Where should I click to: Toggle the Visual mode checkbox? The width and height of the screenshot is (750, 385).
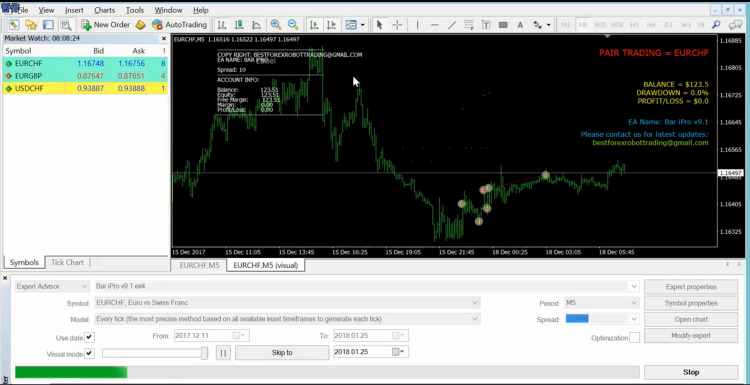(89, 353)
